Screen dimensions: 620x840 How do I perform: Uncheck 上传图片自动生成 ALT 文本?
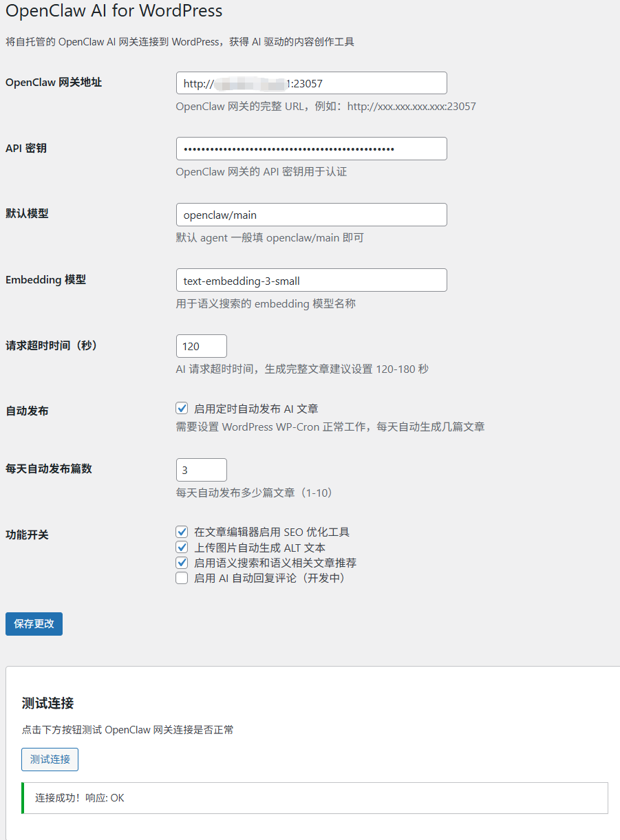(x=182, y=547)
